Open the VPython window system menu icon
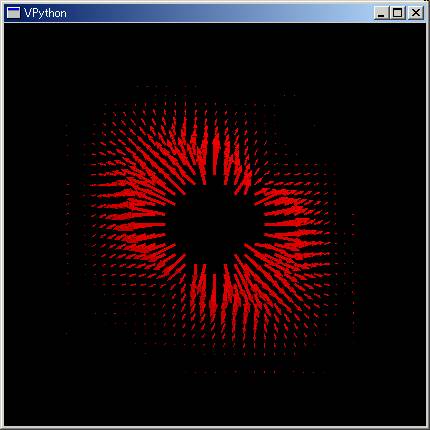 13,13
